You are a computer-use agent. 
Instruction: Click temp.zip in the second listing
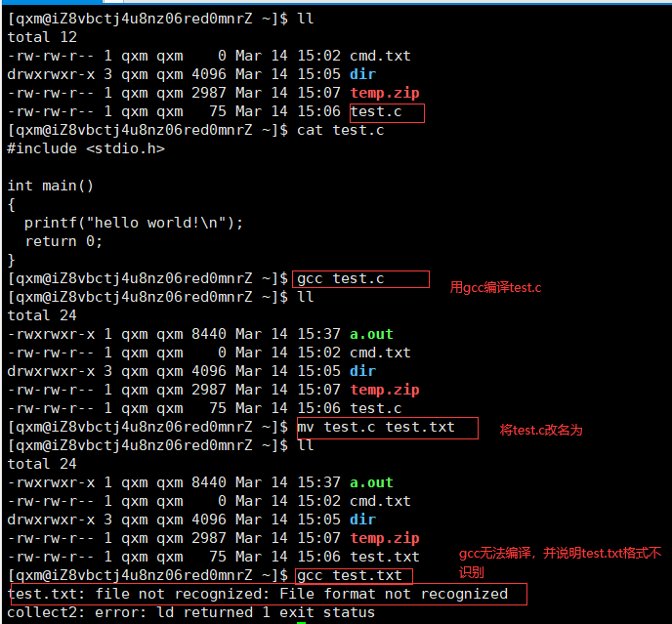[385, 390]
